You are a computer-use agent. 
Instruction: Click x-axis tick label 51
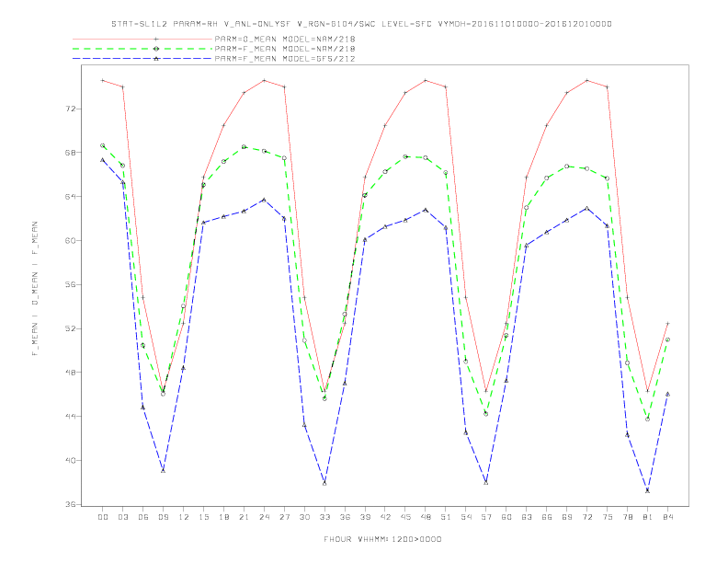tap(446, 517)
